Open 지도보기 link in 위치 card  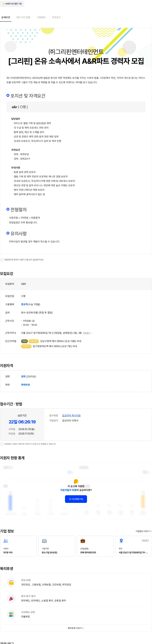tap(145, 540)
